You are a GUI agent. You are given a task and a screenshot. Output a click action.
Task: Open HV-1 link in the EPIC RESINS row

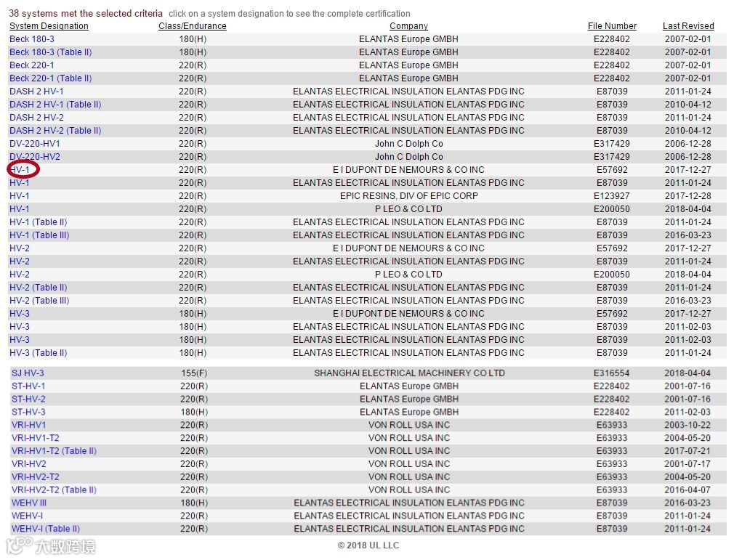coord(19,196)
